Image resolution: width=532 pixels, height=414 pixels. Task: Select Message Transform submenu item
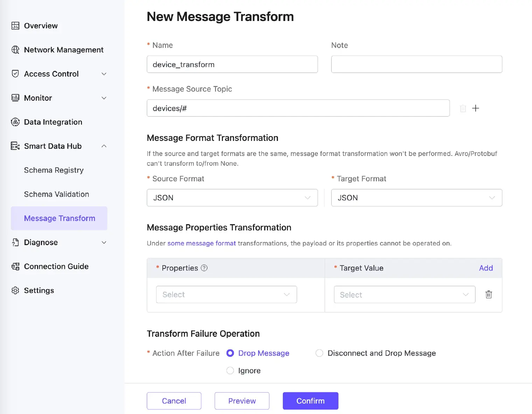59,218
